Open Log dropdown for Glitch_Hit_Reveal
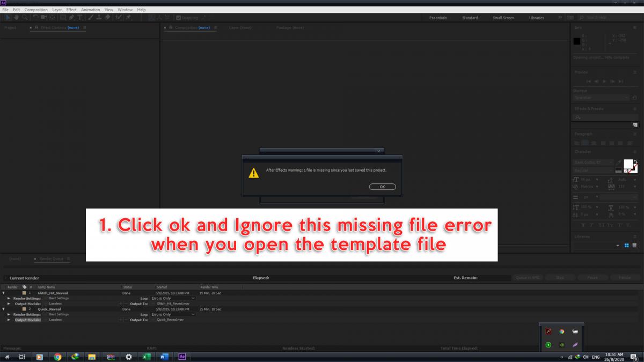The height and width of the screenshot is (362, 644). coord(173,298)
